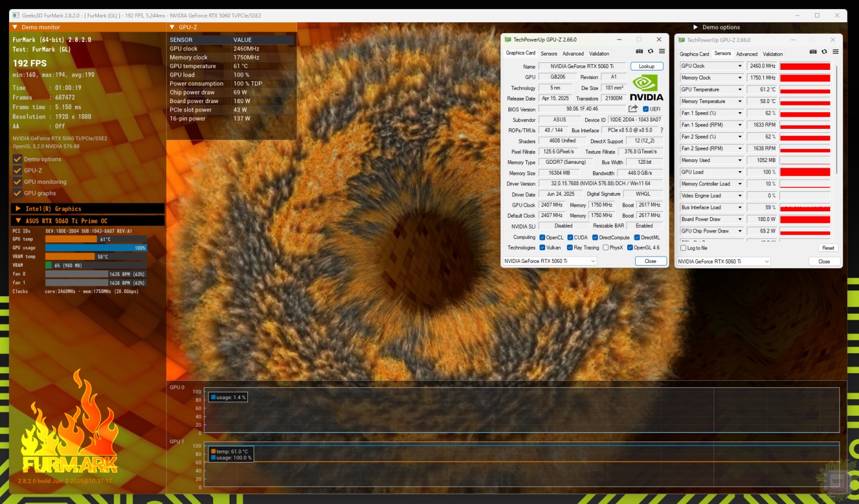Take a screenshot in the front GPU-Z window
Screen dimensions: 859x504
pyautogui.click(x=639, y=52)
